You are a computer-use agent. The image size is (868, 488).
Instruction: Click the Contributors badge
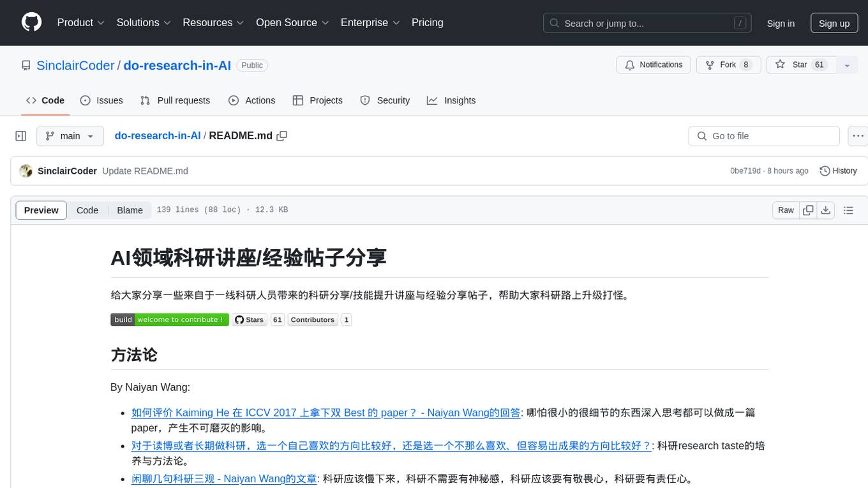click(x=313, y=319)
